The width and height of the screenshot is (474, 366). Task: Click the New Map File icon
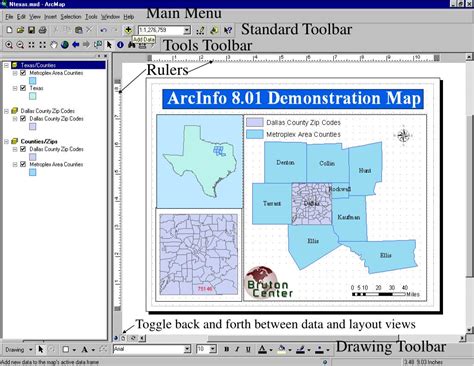point(9,30)
